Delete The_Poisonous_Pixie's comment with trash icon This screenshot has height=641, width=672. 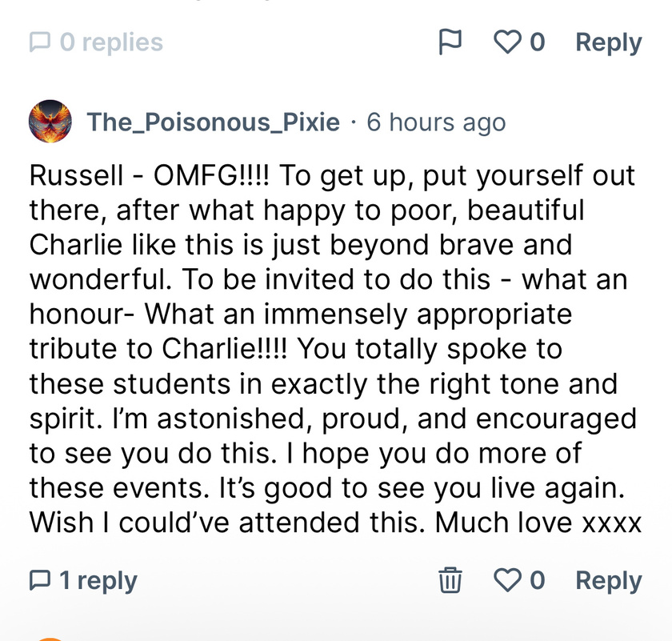pos(450,580)
